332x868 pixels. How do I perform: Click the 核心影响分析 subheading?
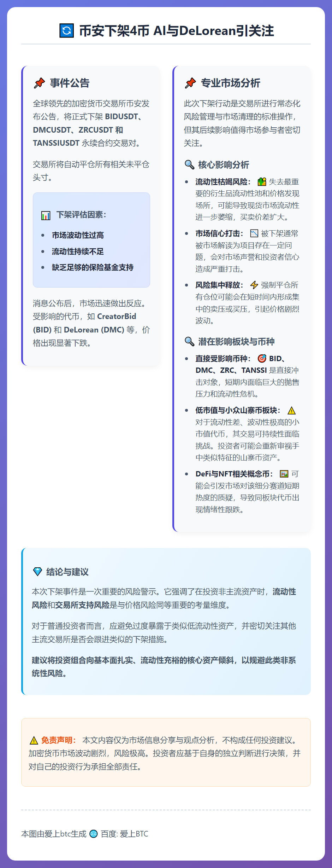point(224,165)
